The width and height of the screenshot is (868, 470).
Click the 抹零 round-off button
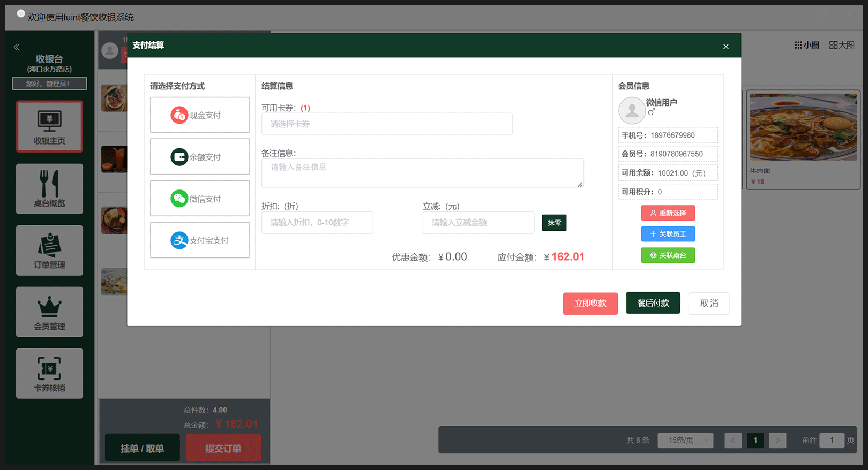click(x=554, y=223)
